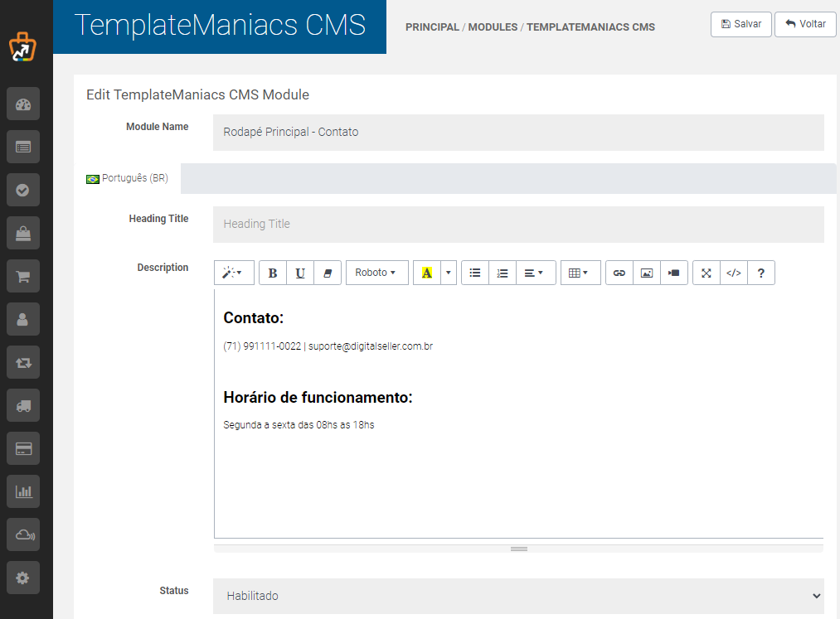Open the shopping bag sidebar icon
Image resolution: width=840 pixels, height=619 pixels.
coord(23,233)
